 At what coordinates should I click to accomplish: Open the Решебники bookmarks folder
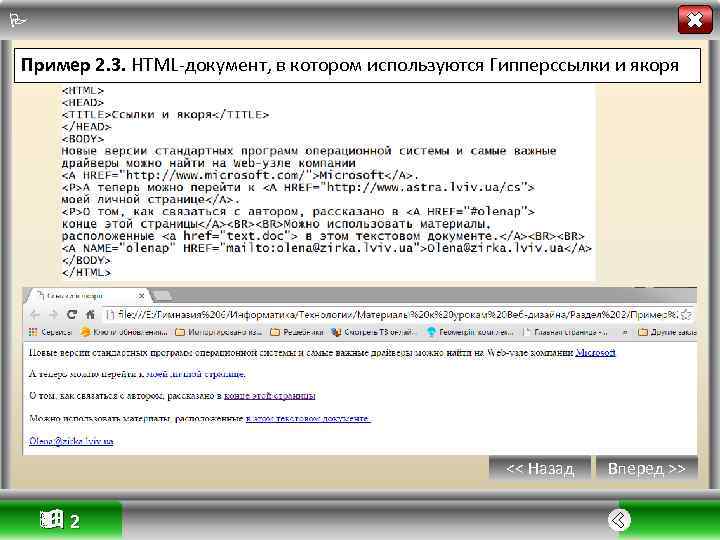point(298,332)
